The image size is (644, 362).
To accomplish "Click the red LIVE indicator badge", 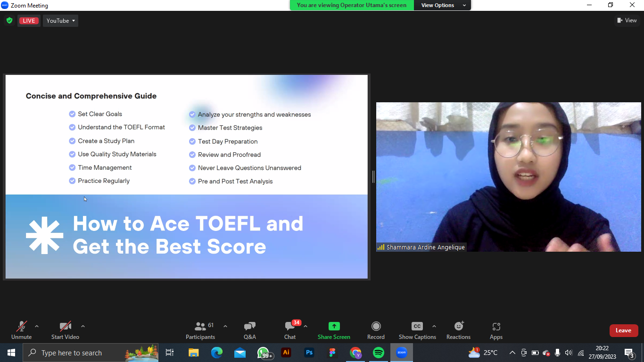I will [x=29, y=21].
